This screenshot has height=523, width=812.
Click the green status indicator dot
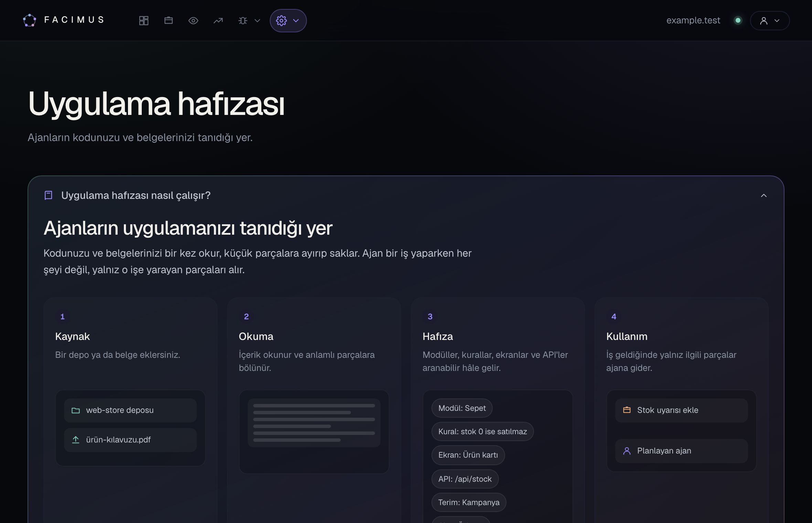(x=738, y=20)
